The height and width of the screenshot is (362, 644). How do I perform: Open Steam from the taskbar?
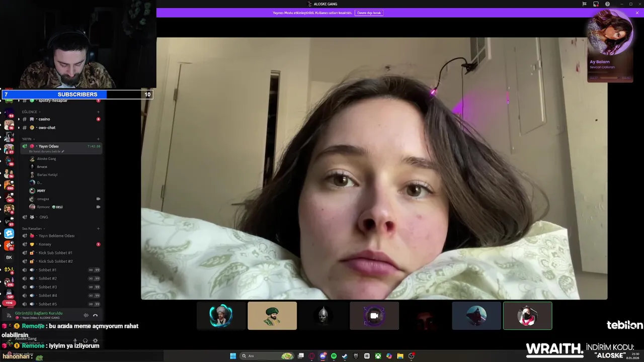pos(345,356)
